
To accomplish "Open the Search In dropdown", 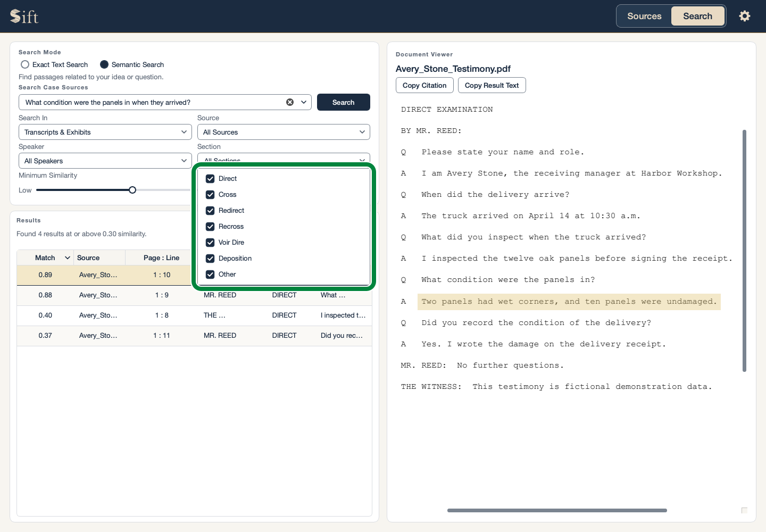I will (x=105, y=132).
